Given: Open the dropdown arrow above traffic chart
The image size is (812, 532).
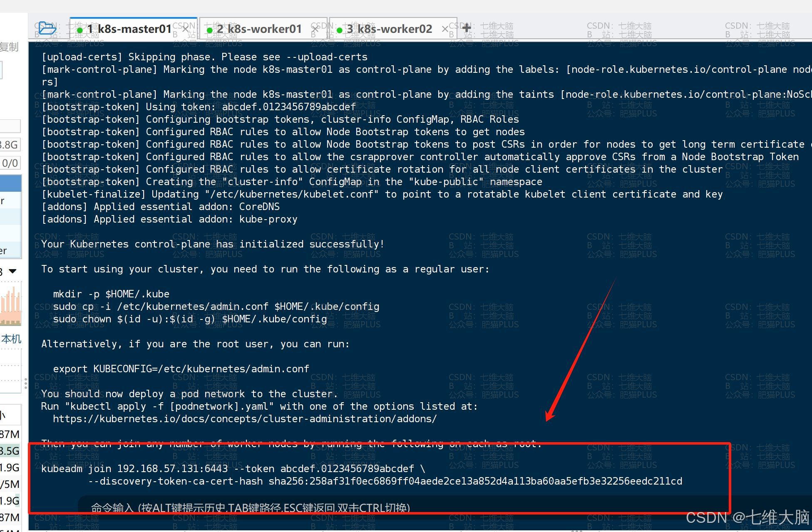Looking at the screenshot, I should [x=12, y=271].
